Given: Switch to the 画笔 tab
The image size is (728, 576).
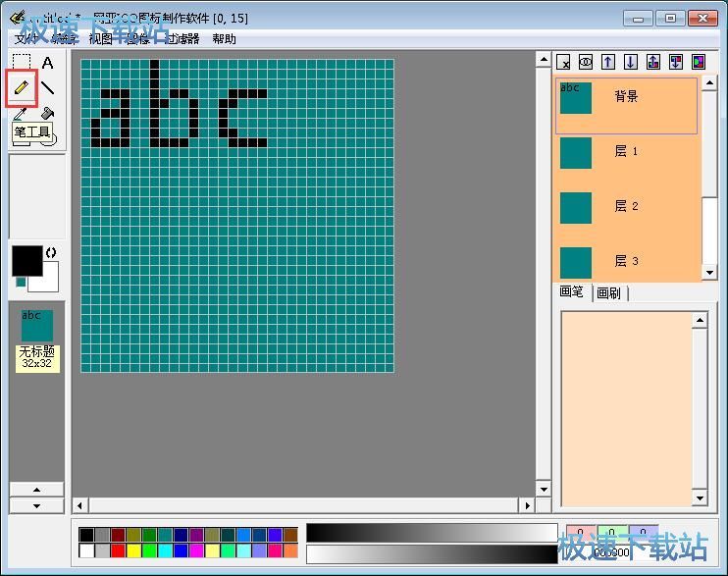Looking at the screenshot, I should pos(572,291).
